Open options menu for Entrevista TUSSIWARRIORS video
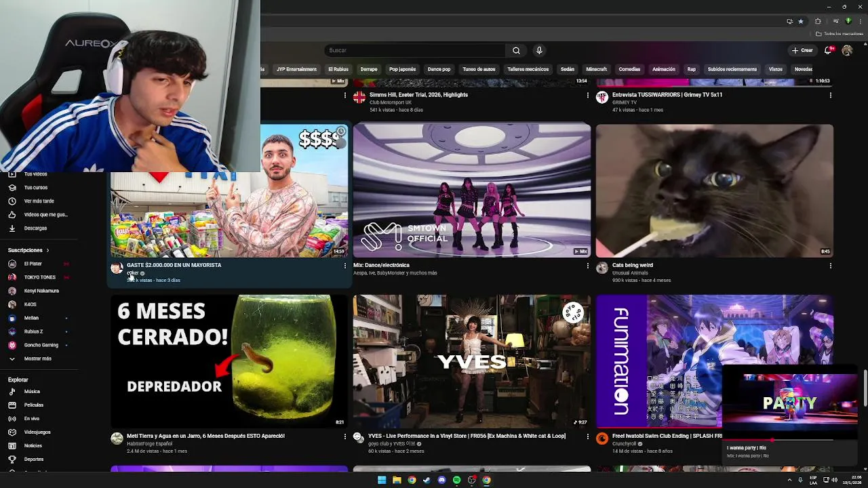This screenshot has height=488, width=868. 830,95
